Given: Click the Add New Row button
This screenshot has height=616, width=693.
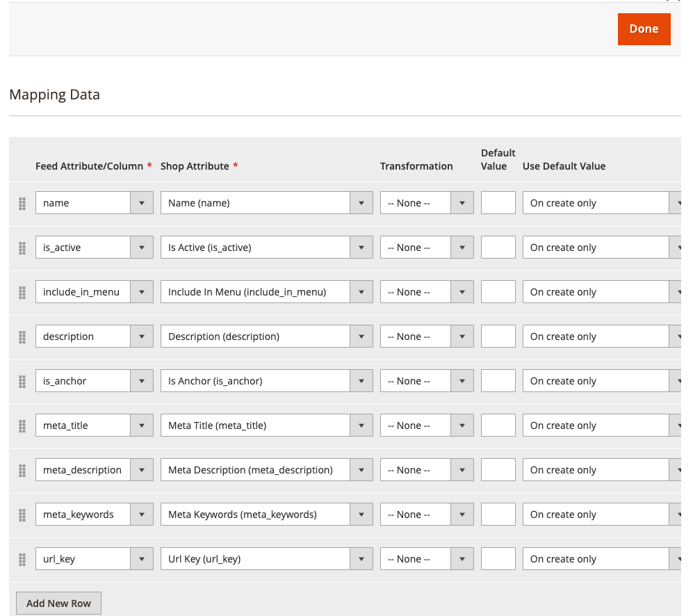Looking at the screenshot, I should (x=59, y=603).
